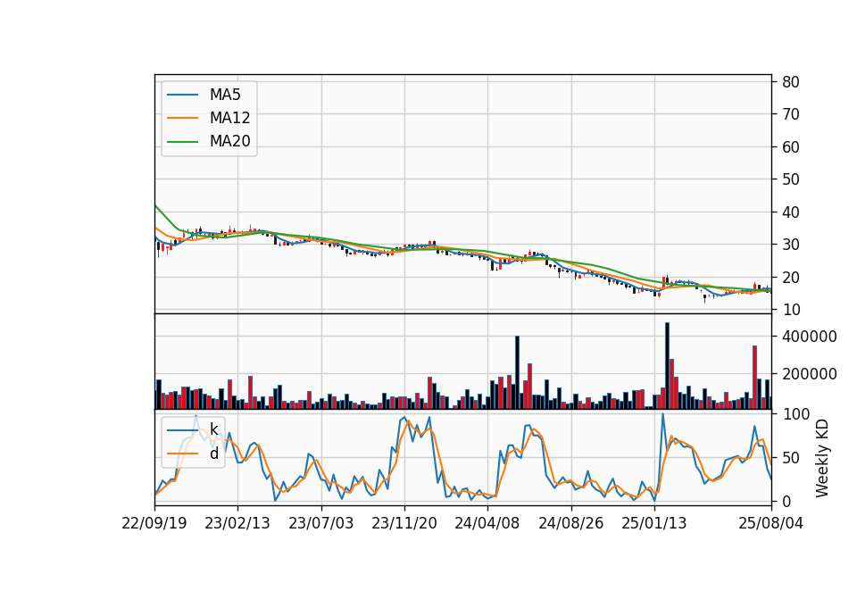Click the orange d legend line sample
Image resolution: width=857 pixels, height=616 pixels.
click(x=182, y=454)
